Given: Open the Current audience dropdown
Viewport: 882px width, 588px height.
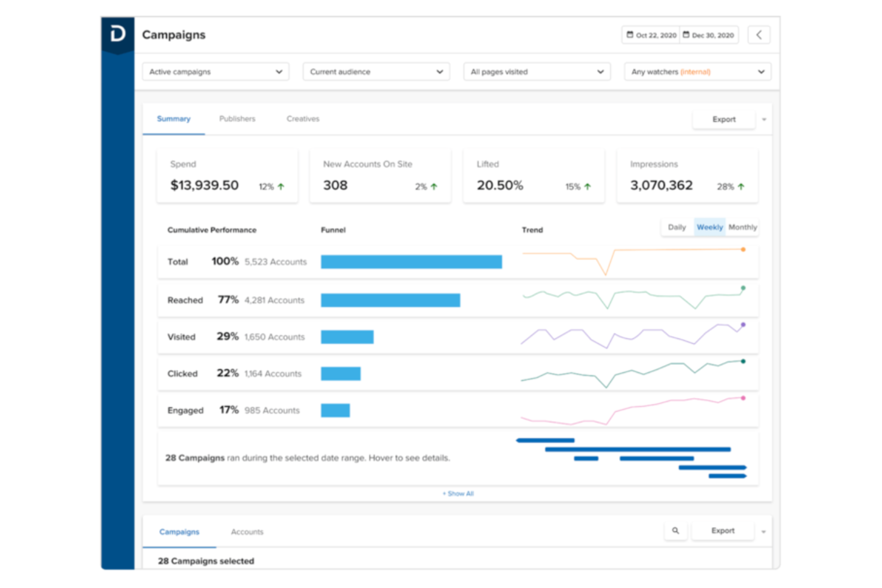Looking at the screenshot, I should 376,71.
